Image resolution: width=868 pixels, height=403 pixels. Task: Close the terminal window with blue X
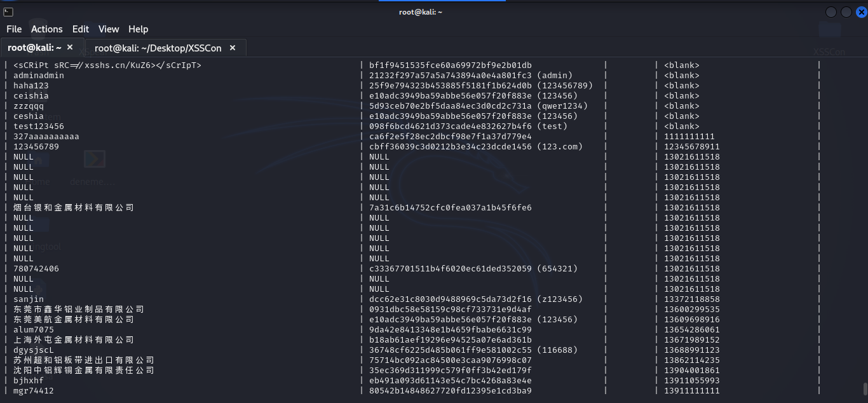[862, 12]
